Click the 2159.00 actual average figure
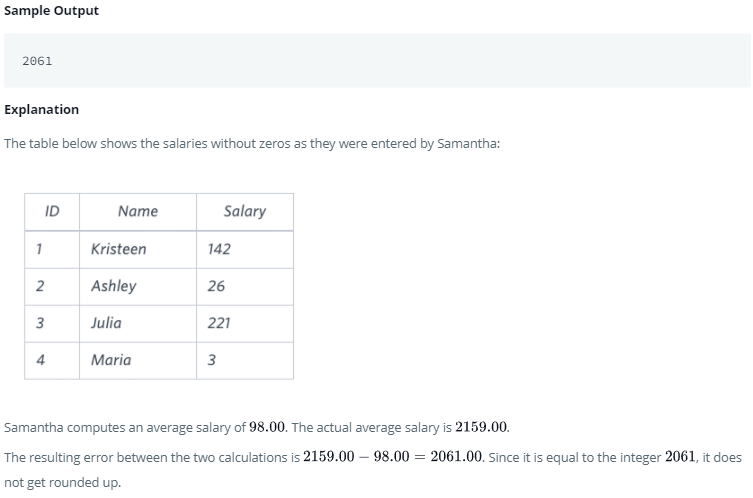 [x=481, y=427]
